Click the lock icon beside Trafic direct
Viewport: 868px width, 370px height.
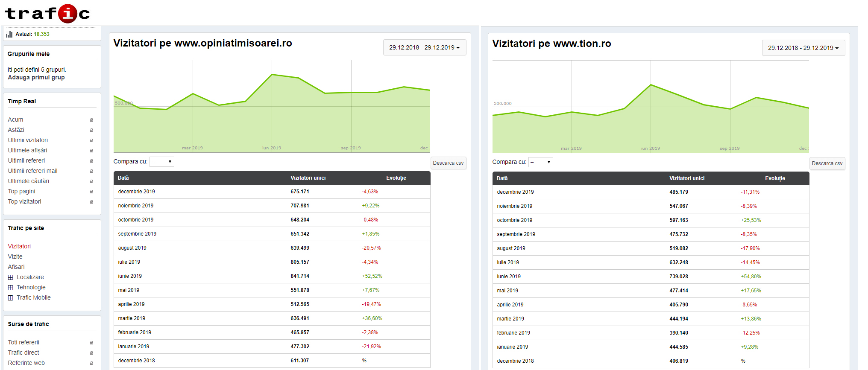click(x=91, y=353)
